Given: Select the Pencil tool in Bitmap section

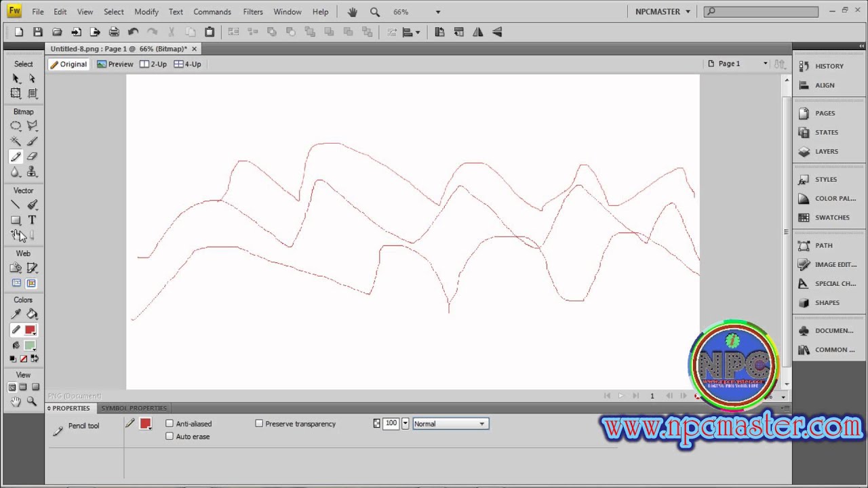Looking at the screenshot, I should click(x=16, y=157).
